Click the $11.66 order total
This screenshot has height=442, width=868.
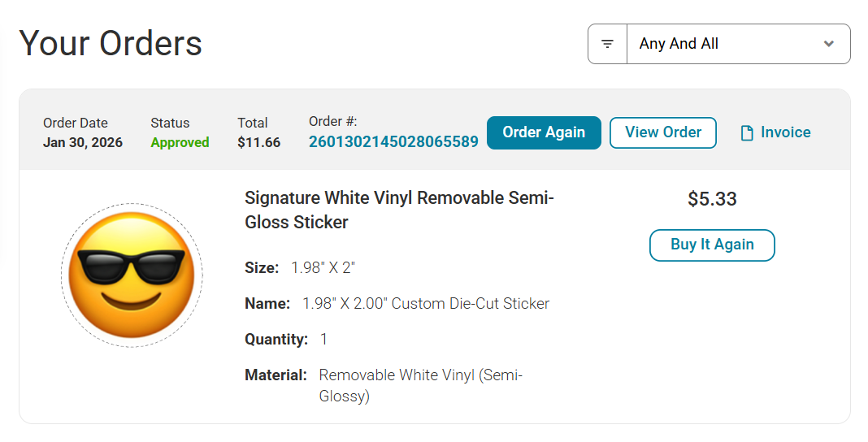click(258, 142)
